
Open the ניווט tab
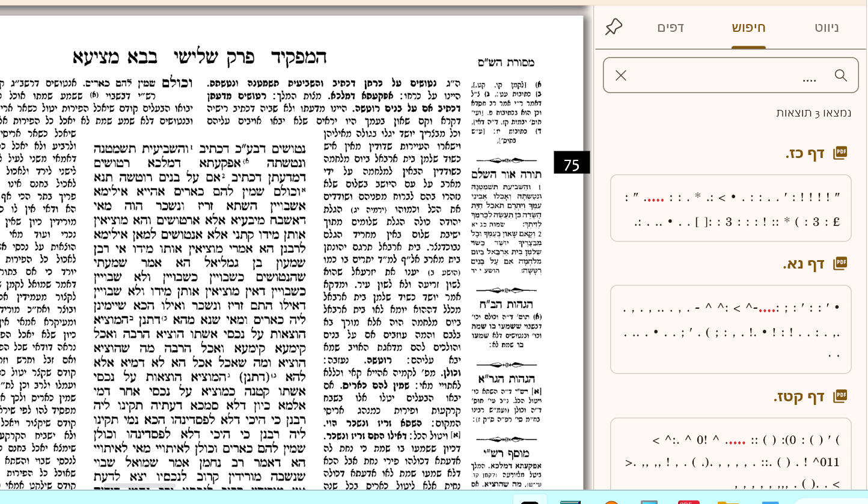827,27
